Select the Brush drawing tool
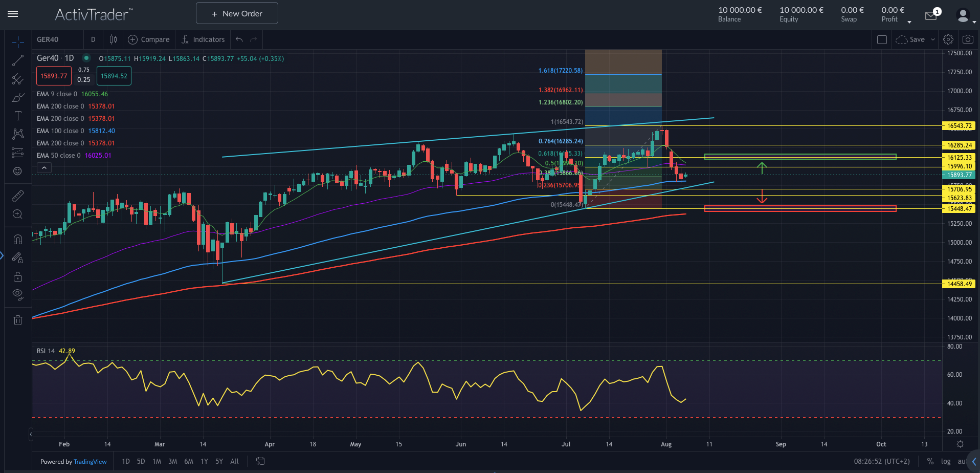 18,97
